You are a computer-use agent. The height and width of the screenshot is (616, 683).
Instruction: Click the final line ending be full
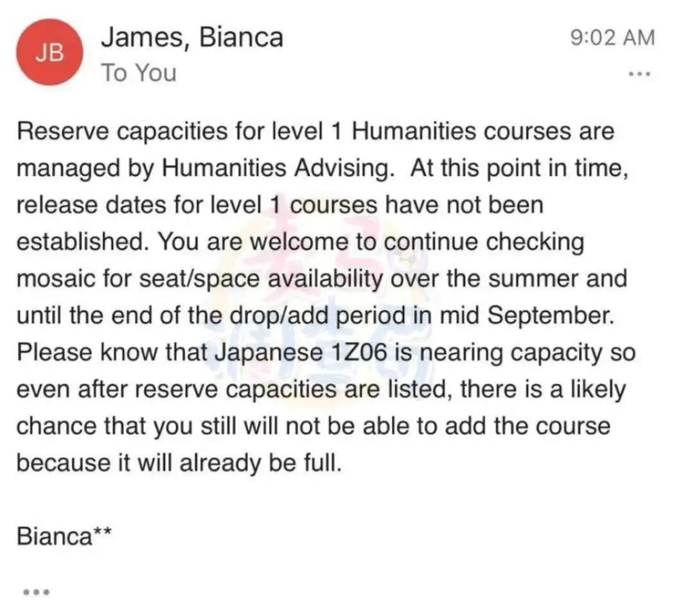pos(179,462)
